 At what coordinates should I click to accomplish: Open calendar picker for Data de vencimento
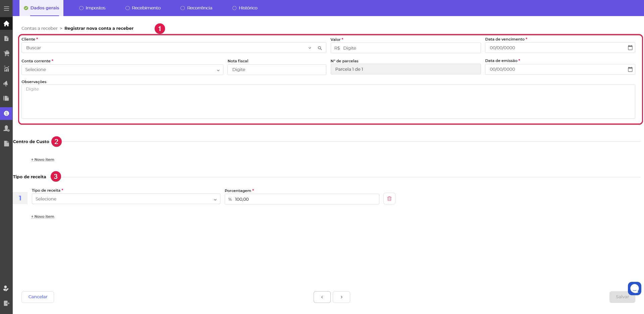click(630, 48)
